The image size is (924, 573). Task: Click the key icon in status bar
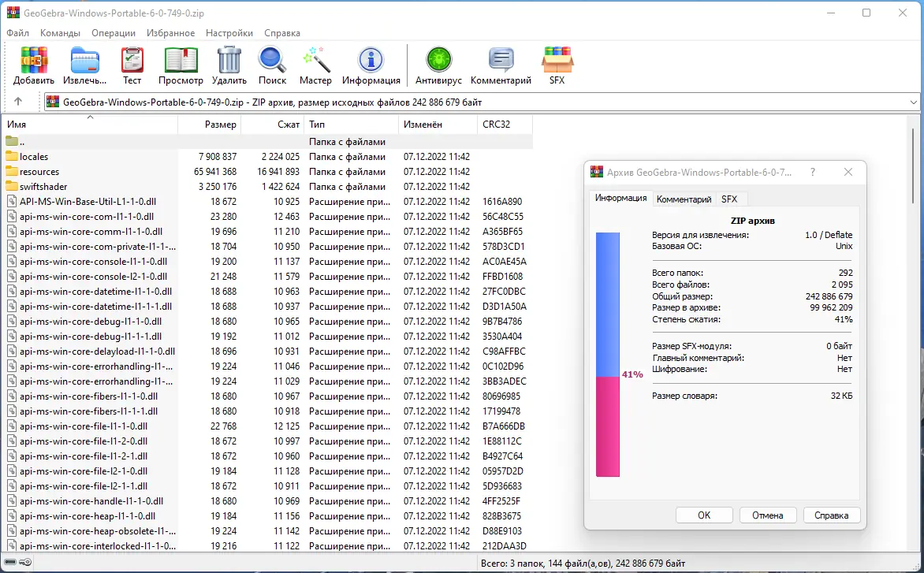tap(25, 563)
